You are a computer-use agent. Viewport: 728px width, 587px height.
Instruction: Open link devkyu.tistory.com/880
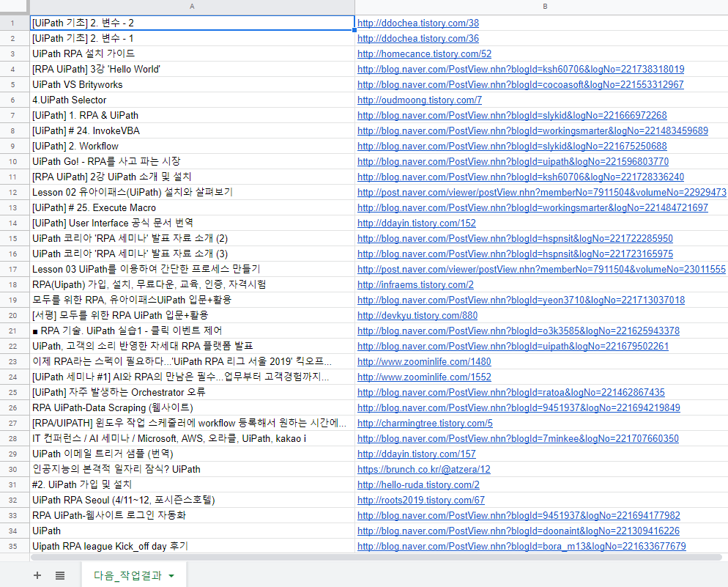tap(417, 315)
